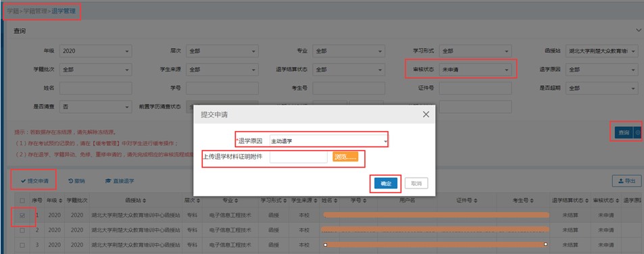Click the 撤销 toolbar button
The image size is (644, 254).
(76, 180)
